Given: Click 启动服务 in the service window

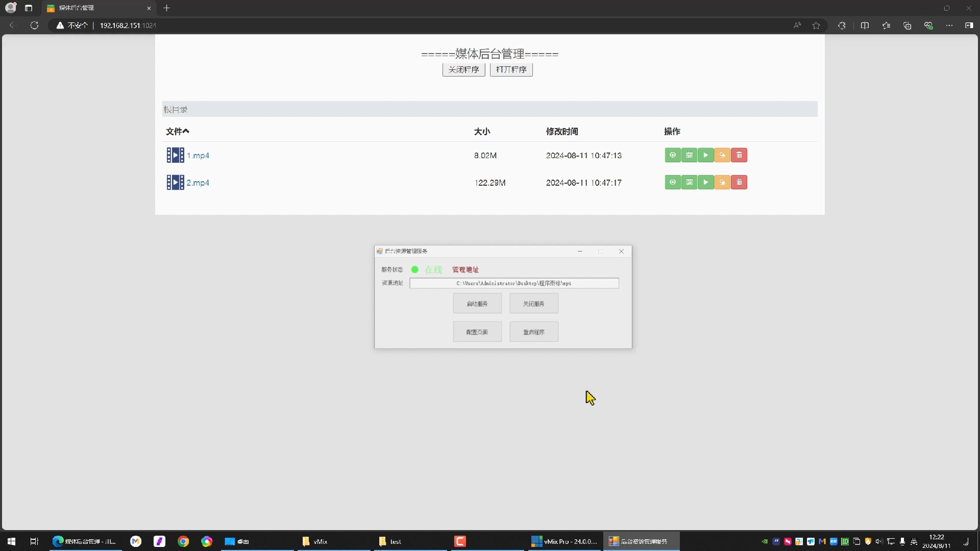Looking at the screenshot, I should coord(477,304).
